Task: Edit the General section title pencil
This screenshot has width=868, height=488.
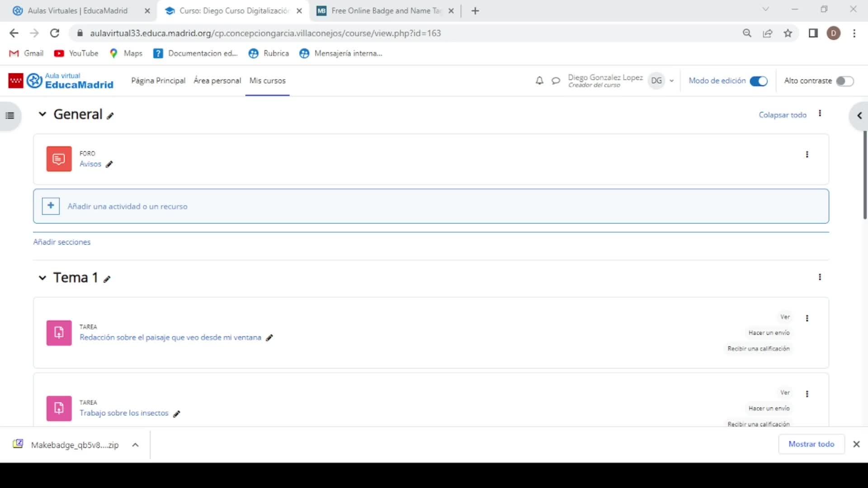Action: (110, 116)
